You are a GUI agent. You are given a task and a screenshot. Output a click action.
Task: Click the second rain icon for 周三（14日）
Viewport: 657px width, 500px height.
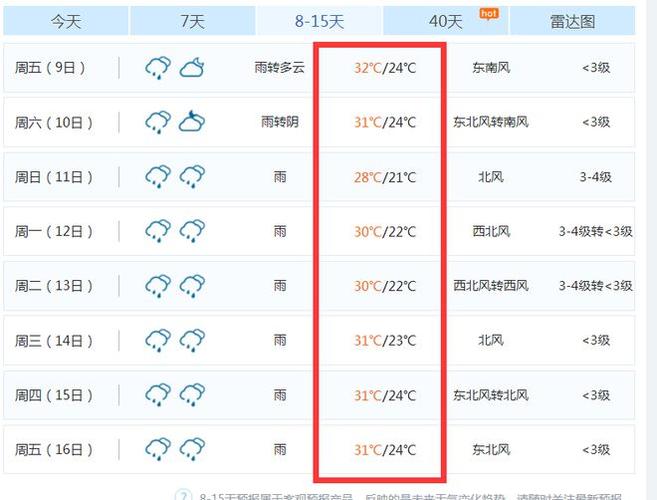point(192,340)
